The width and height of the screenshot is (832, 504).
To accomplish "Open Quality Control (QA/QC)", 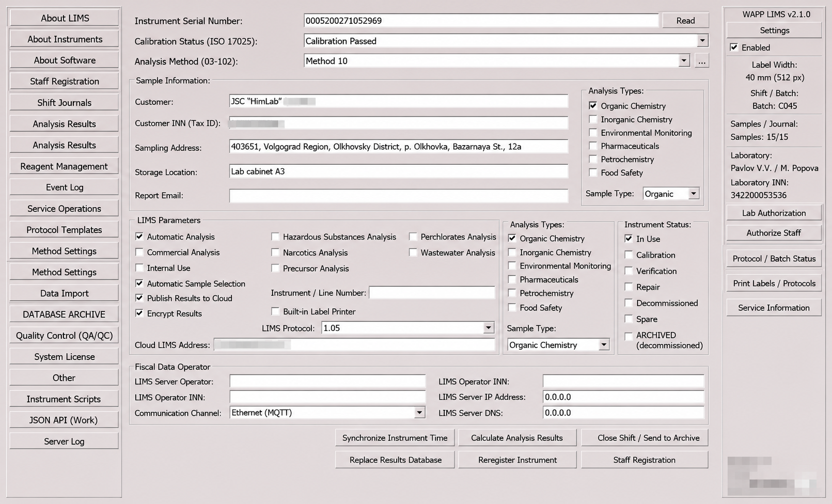I will click(x=65, y=336).
